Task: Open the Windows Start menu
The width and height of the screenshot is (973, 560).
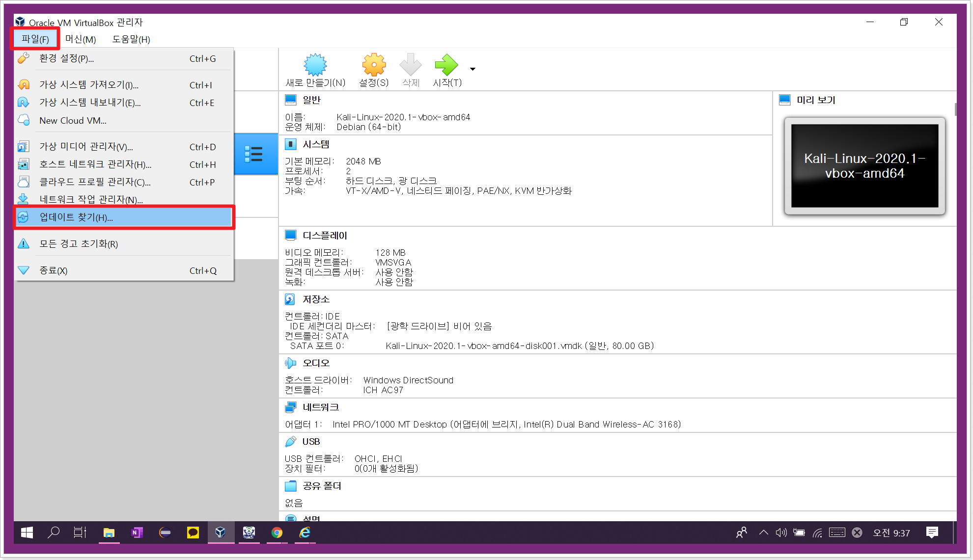Action: point(27,533)
